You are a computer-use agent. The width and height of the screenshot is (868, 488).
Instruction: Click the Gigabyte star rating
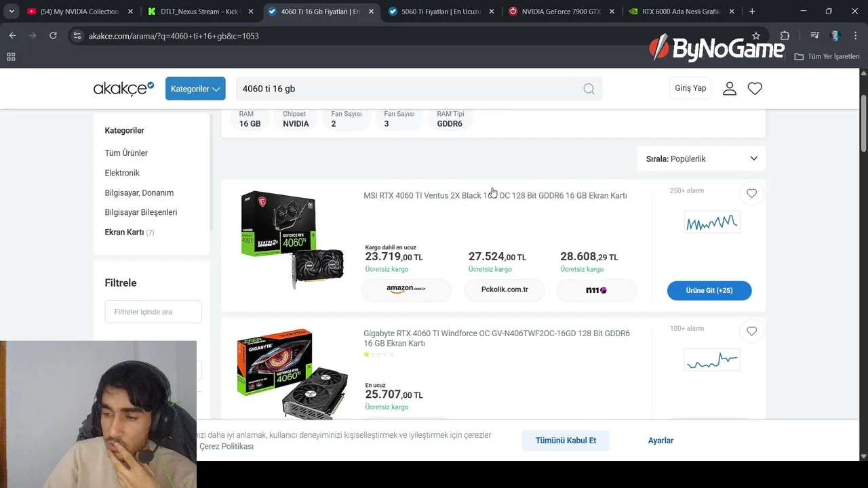tap(378, 354)
